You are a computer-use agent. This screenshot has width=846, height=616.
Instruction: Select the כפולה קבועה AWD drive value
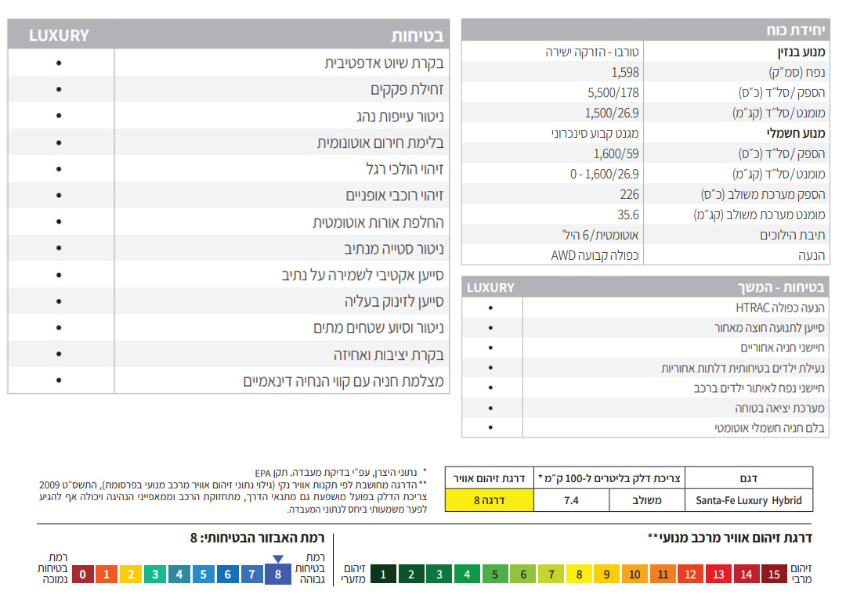(x=595, y=255)
